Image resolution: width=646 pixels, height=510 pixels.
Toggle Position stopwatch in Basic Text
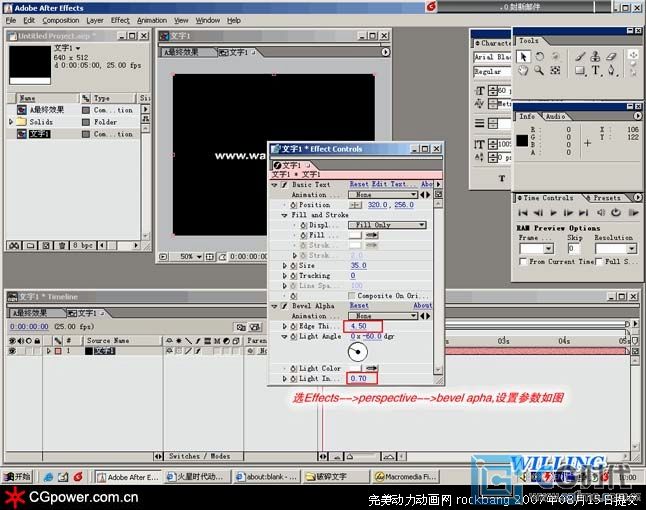tap(293, 205)
